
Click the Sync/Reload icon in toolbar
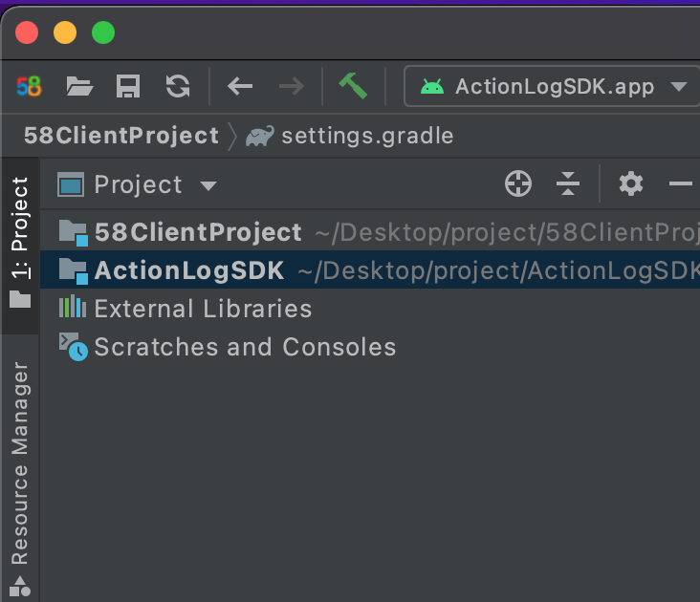coord(178,87)
